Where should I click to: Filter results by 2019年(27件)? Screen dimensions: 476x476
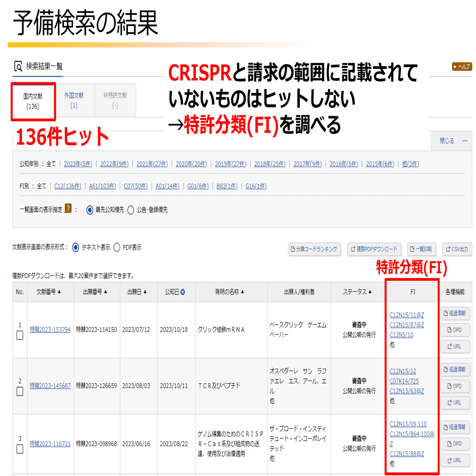pyautogui.click(x=231, y=164)
